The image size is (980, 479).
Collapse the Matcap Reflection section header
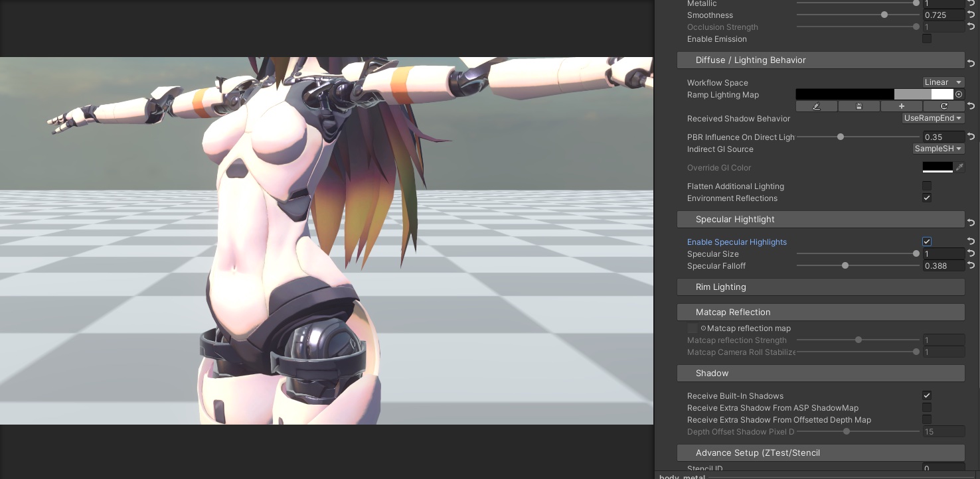820,312
